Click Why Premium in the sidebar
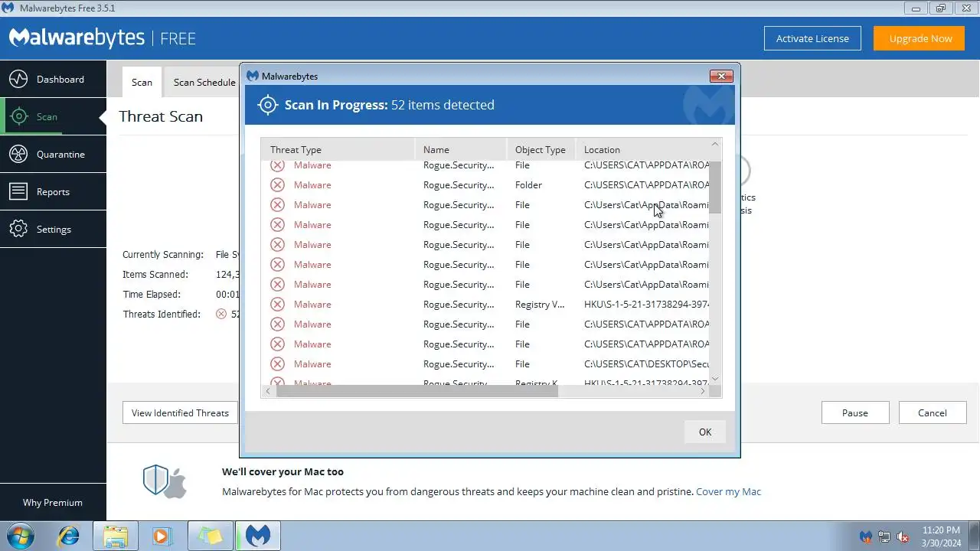Image resolution: width=980 pixels, height=551 pixels. tap(53, 503)
